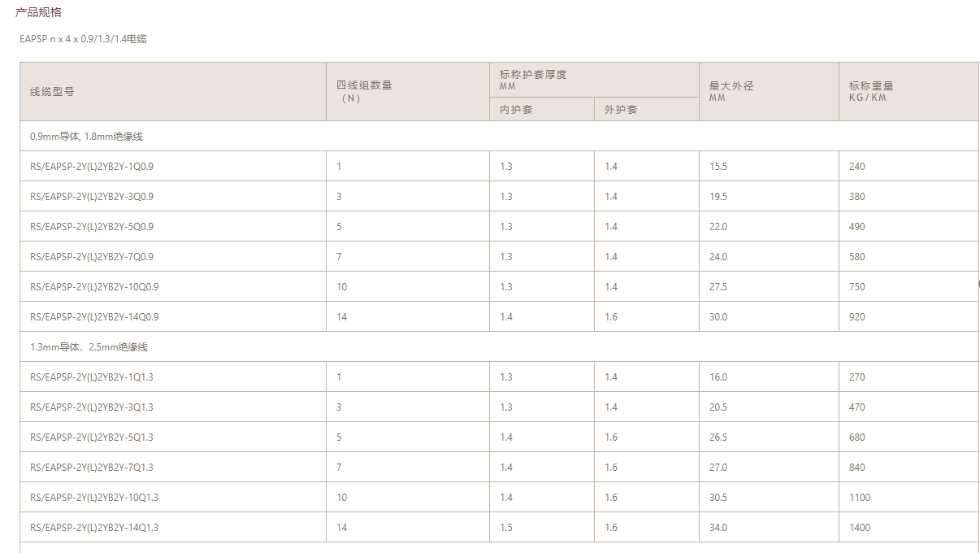Click the 1400 weight value cell
Viewport: 980px width, 553px height.
point(859,528)
